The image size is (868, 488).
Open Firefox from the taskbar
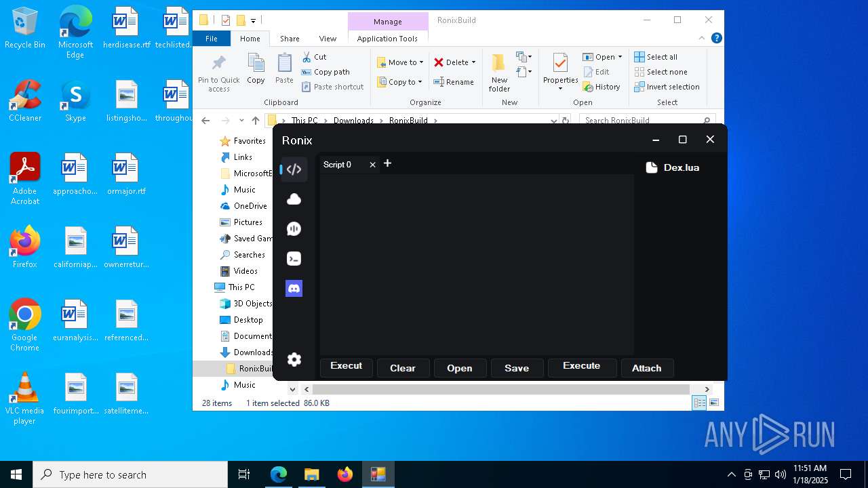(345, 474)
